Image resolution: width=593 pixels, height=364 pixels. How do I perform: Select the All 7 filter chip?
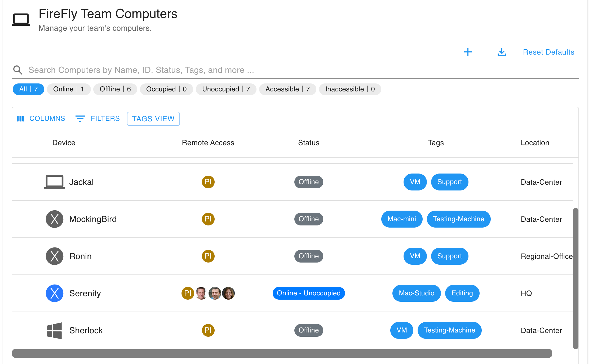[28, 89]
